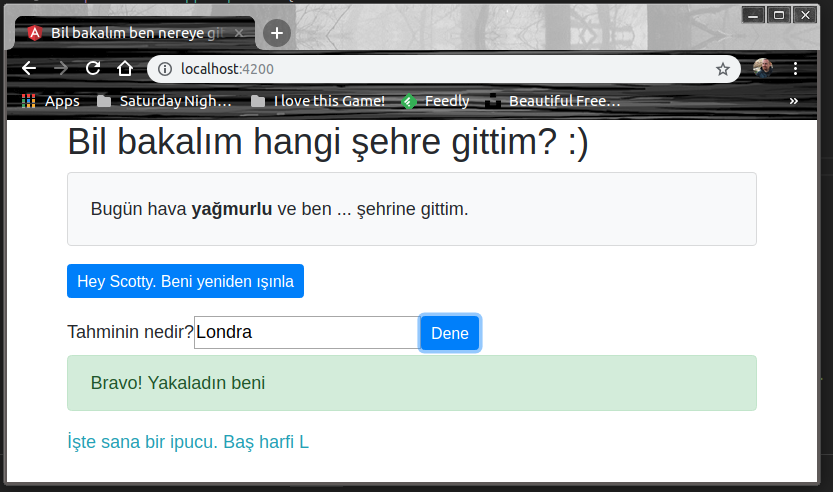
Task: Open the Chrome three-dot menu
Action: [795, 69]
